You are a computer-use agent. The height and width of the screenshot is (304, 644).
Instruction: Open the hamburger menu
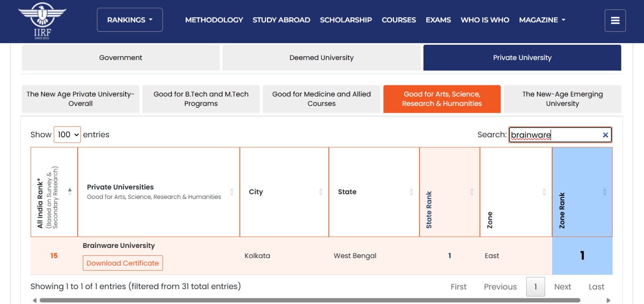click(x=615, y=21)
